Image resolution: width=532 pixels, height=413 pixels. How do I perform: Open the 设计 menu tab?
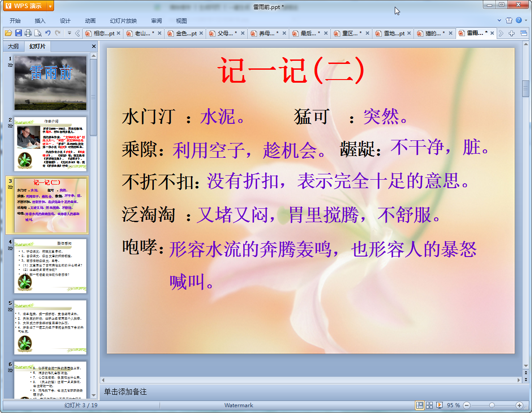[65, 21]
